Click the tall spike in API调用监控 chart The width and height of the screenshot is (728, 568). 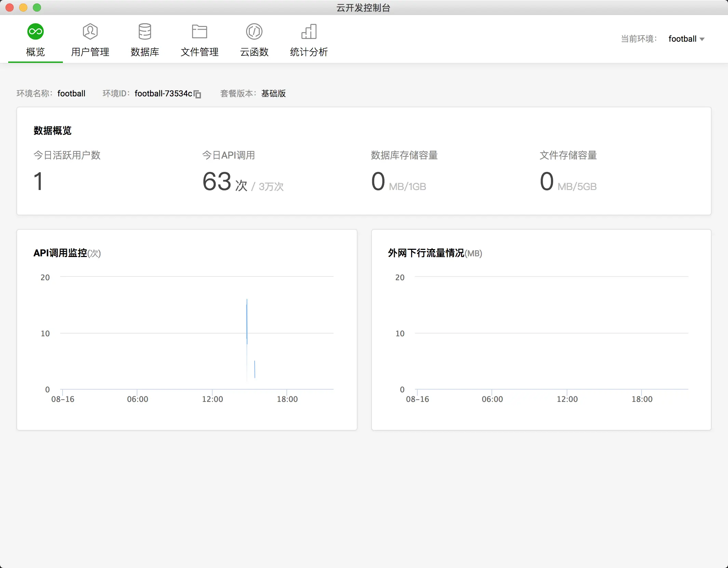click(247, 321)
